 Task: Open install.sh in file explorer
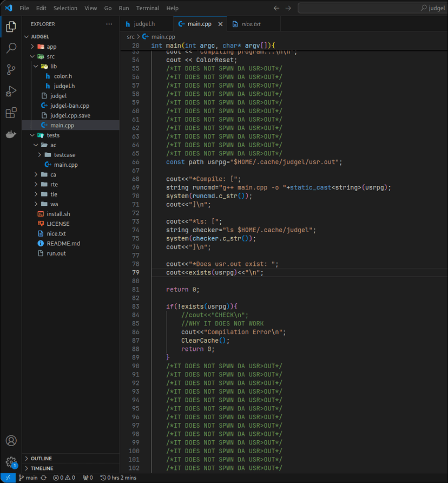point(58,214)
